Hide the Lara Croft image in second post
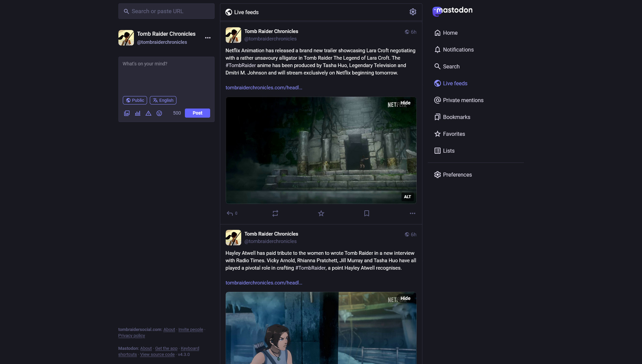This screenshot has height=364, width=642. [406, 298]
